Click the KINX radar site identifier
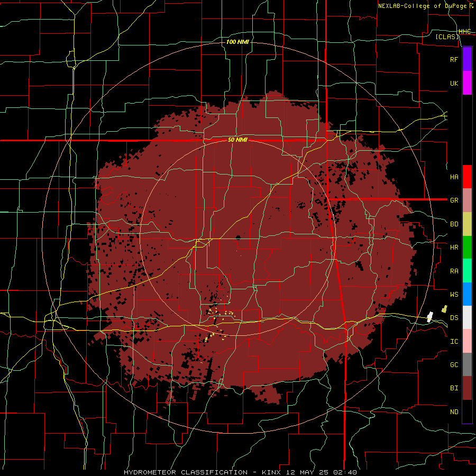Image resolution: width=476 pixels, height=476 pixels. [x=272, y=472]
